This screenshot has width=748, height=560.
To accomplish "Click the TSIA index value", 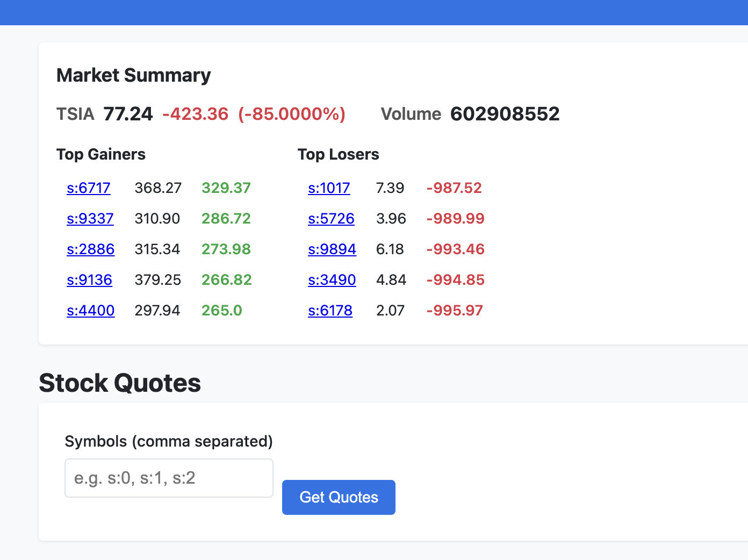I will 128,113.
